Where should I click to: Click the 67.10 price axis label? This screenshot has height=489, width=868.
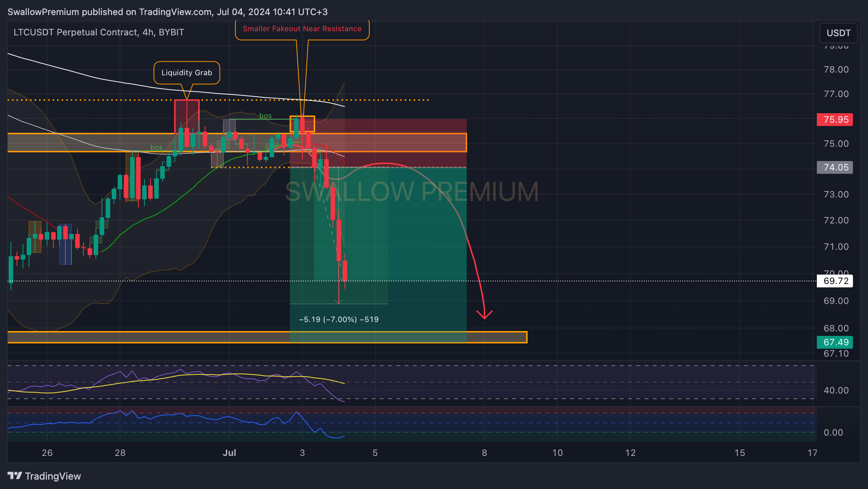836,354
